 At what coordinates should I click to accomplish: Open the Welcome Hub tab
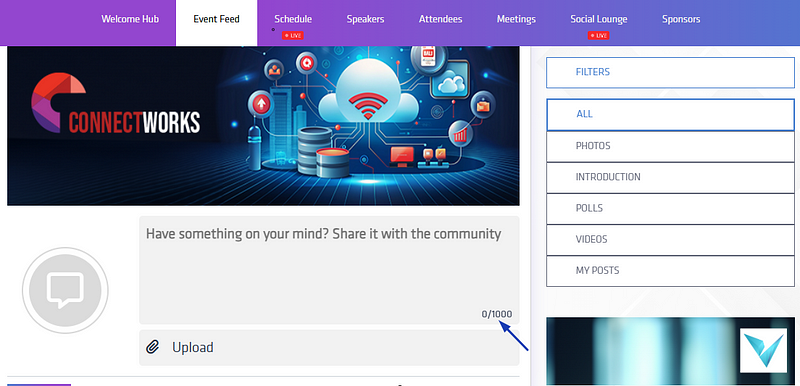tap(130, 19)
